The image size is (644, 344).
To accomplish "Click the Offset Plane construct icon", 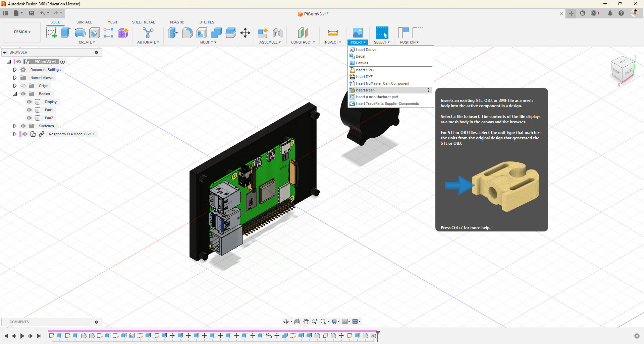I will [x=303, y=33].
